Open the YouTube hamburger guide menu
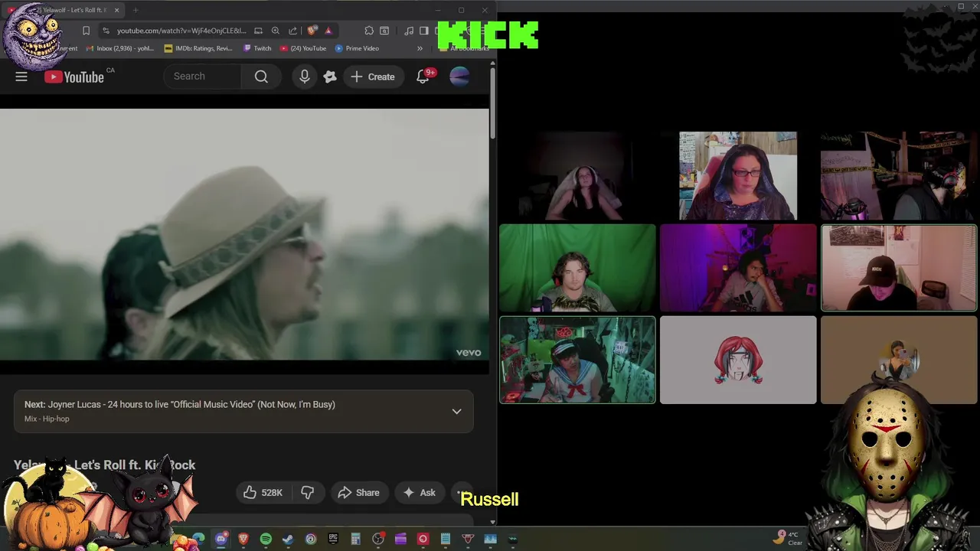The height and width of the screenshot is (551, 980). (x=21, y=77)
